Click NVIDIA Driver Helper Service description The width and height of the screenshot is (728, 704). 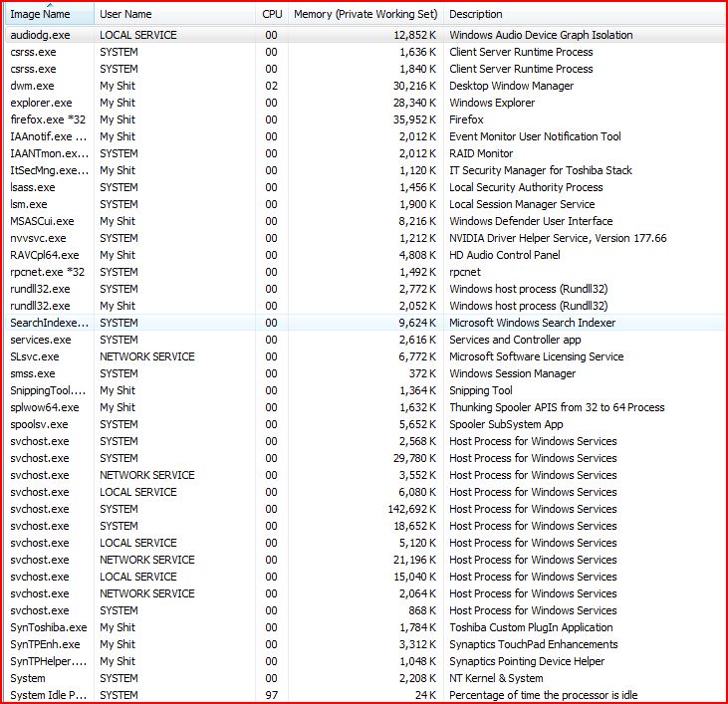point(558,238)
